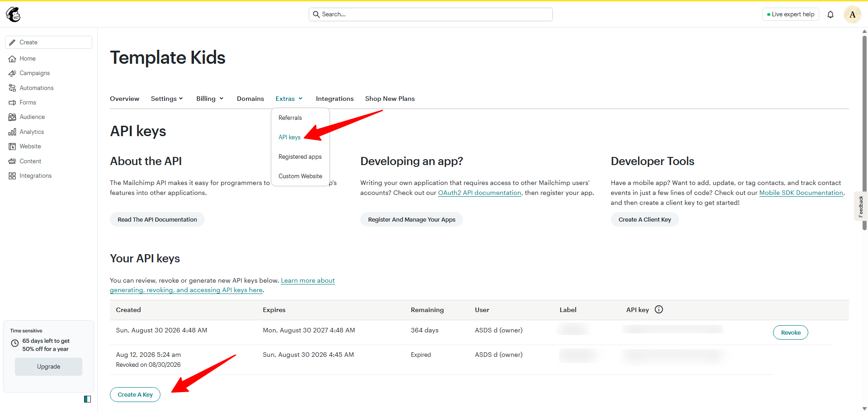Click the Audience people icon

[12, 117]
